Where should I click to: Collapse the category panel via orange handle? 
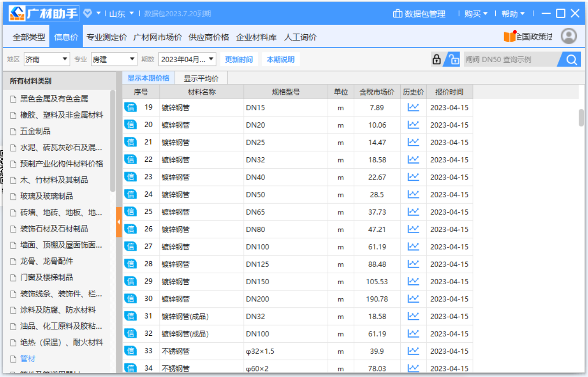pyautogui.click(x=119, y=222)
